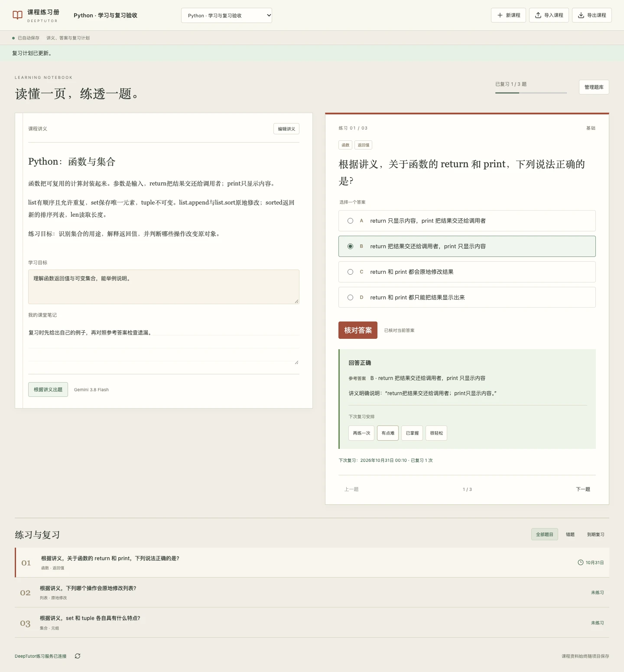Screen dimensions: 624x672
Task: Switch to the 全部题目 filter tab
Action: pos(545,534)
